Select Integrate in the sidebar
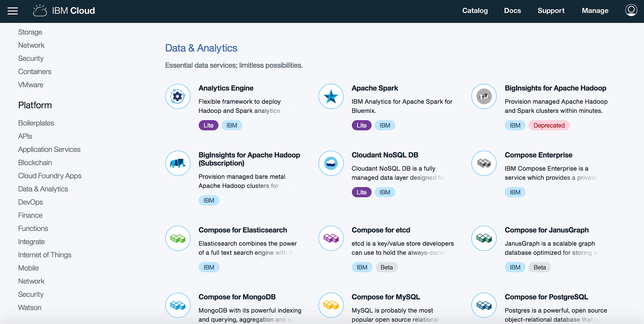This screenshot has height=324, width=644. tap(31, 242)
